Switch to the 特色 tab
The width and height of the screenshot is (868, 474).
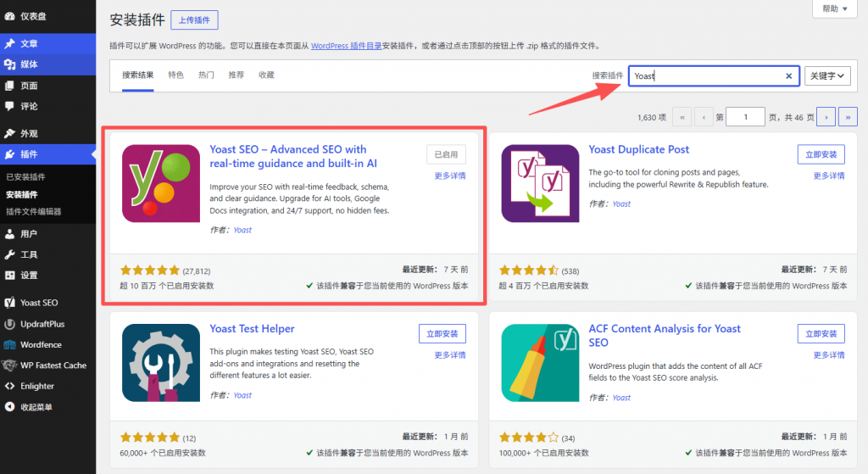click(x=175, y=75)
